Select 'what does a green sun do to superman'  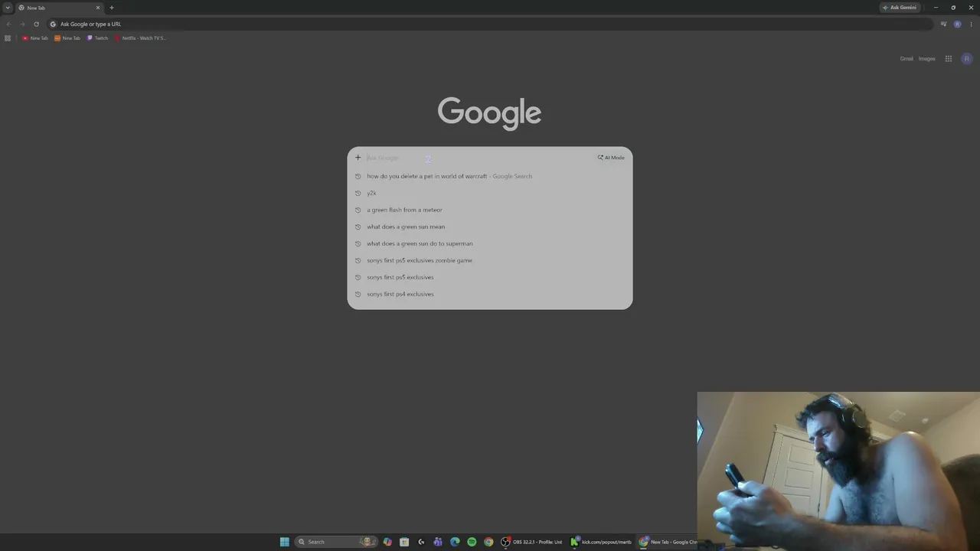point(490,243)
